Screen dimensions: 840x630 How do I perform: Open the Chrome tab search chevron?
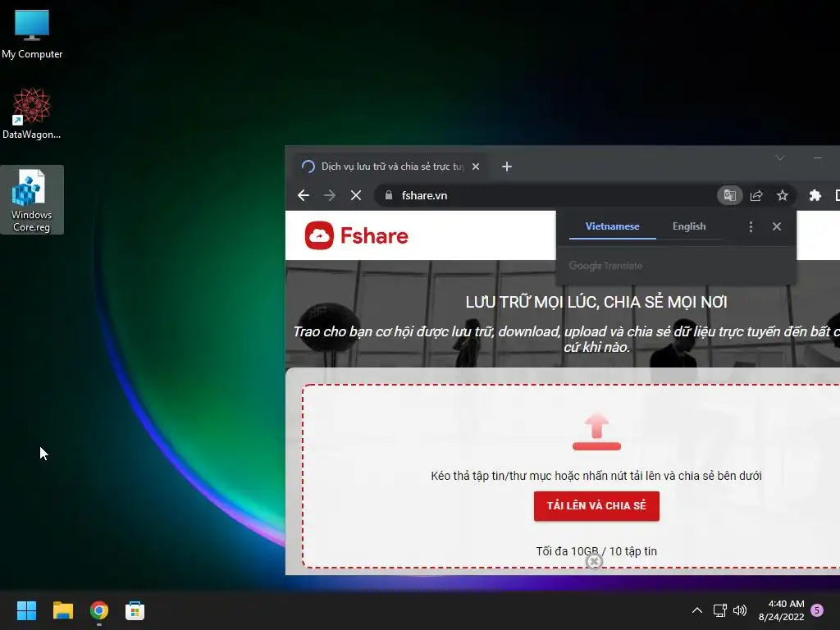pyautogui.click(x=779, y=157)
